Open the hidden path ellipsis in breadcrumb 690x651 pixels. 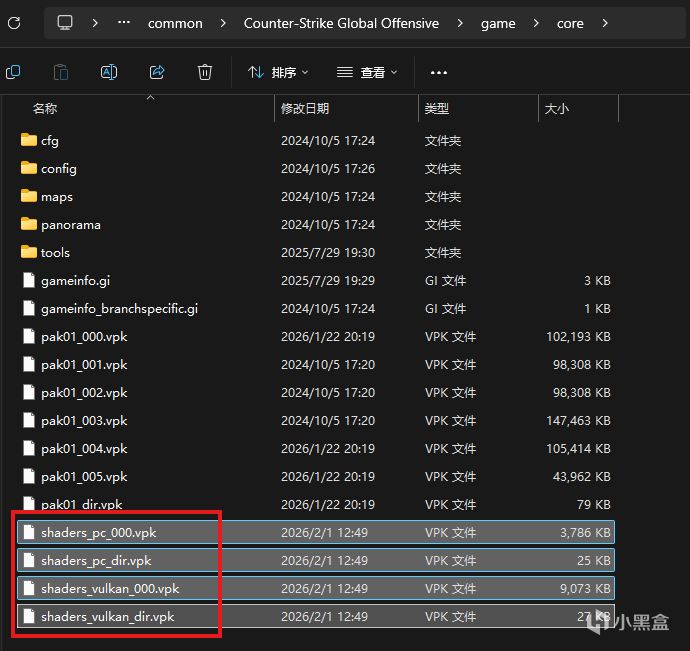pos(124,22)
